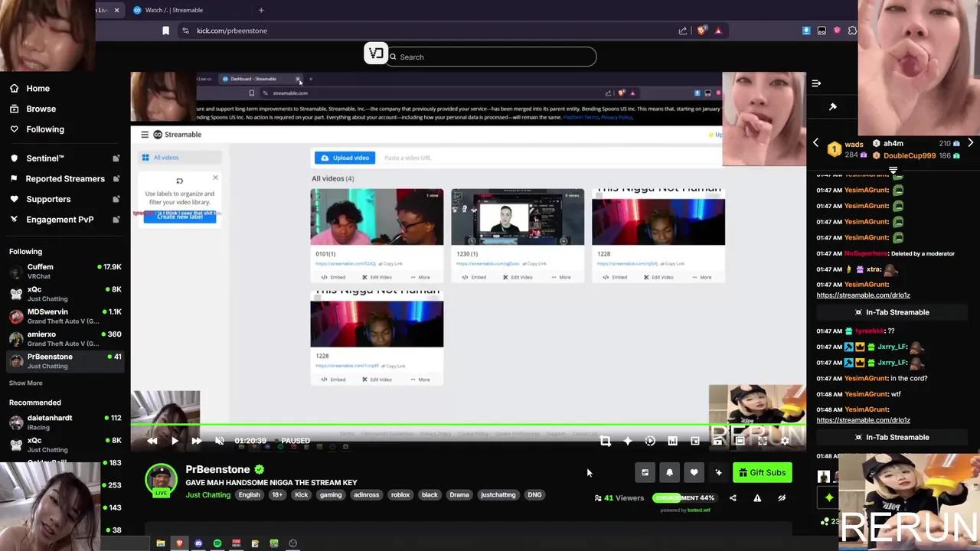The width and height of the screenshot is (980, 551).
Task: Open the player settings gear
Action: click(785, 441)
